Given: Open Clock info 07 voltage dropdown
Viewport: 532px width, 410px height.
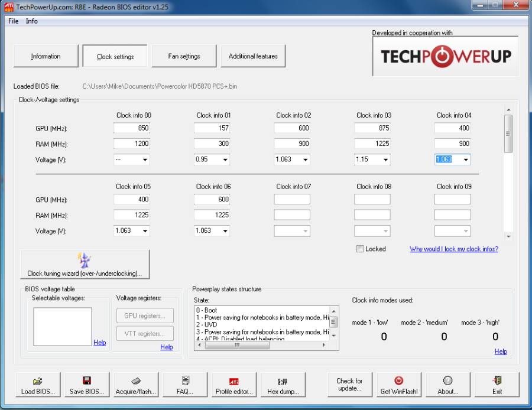Looking at the screenshot, I should click(306, 231).
